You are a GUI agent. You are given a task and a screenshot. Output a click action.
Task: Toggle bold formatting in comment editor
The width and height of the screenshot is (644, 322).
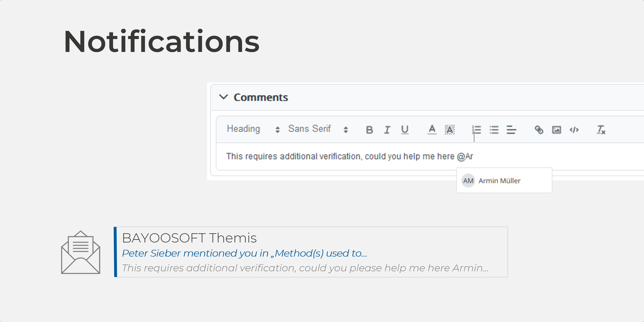coord(369,130)
